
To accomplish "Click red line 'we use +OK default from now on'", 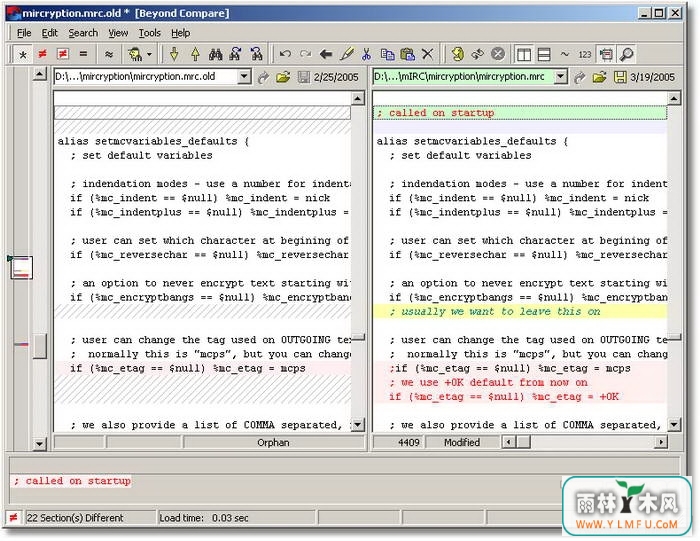I will [x=520, y=383].
